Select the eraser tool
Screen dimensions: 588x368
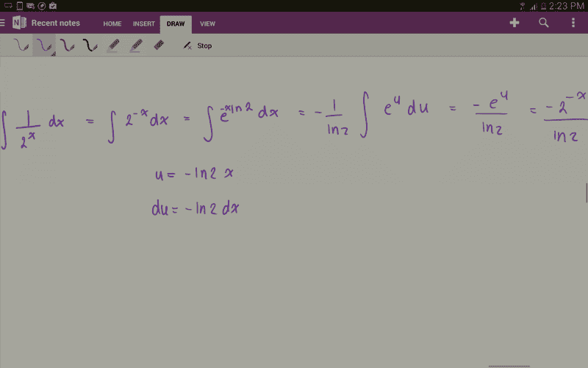click(159, 45)
